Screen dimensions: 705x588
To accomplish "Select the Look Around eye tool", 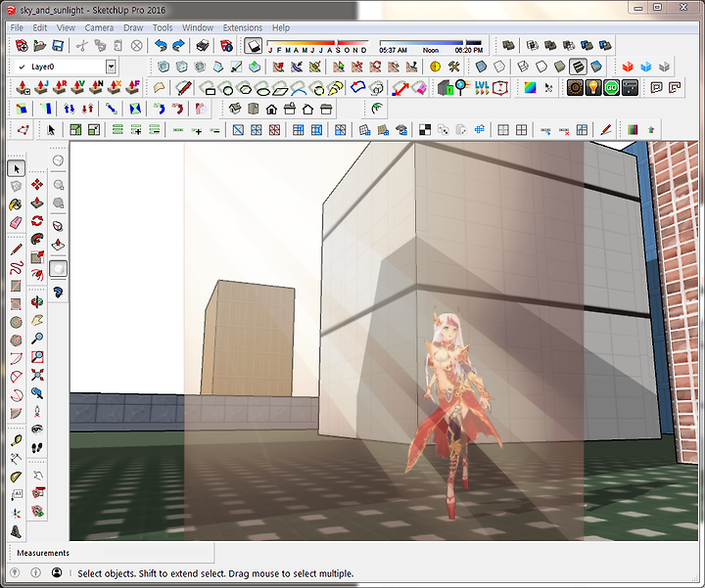I will tap(37, 429).
